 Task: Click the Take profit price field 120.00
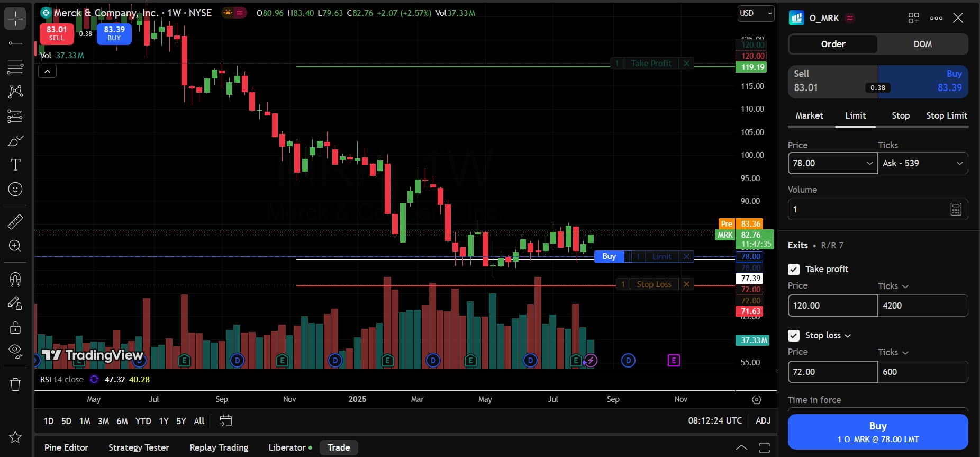click(833, 306)
